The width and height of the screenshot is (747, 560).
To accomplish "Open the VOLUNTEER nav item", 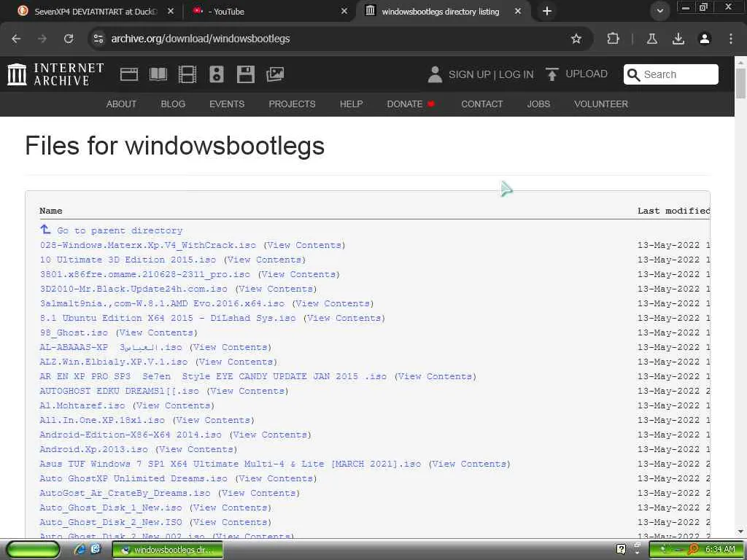I will pos(601,104).
